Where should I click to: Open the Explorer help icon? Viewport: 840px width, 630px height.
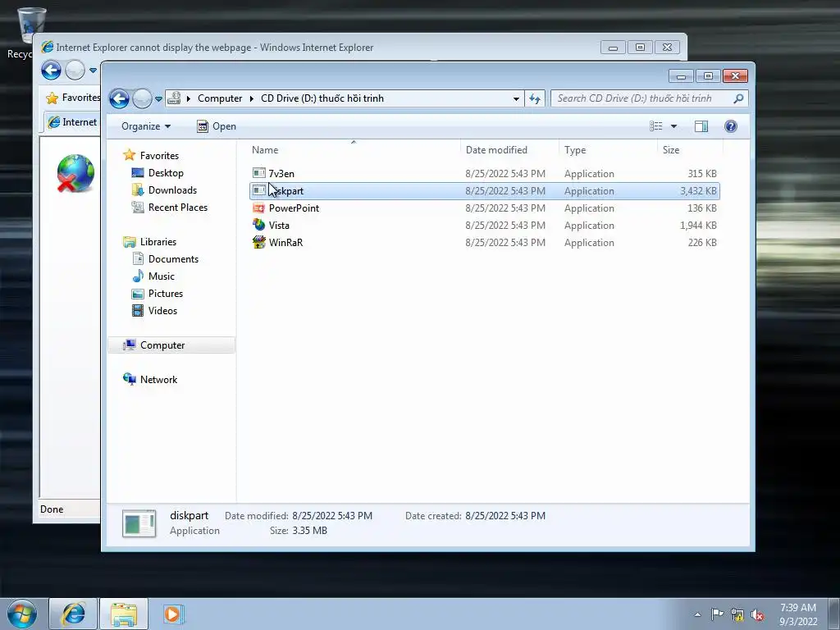[731, 126]
